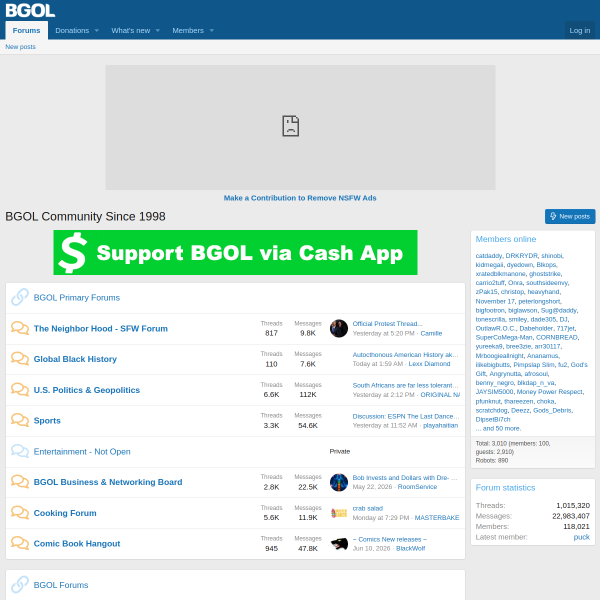Open the Comic Book Hangout forum

77,544
